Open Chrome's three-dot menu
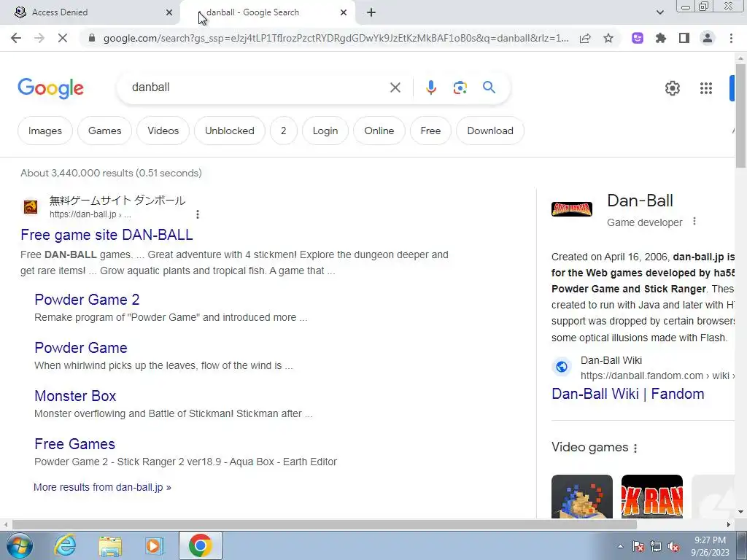Viewport: 747px width, 560px height. [x=731, y=38]
